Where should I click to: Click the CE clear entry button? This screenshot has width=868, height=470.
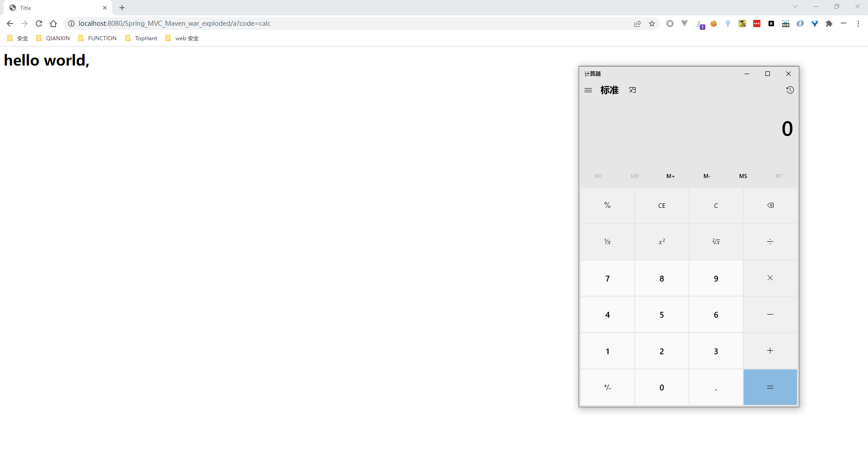tap(662, 205)
